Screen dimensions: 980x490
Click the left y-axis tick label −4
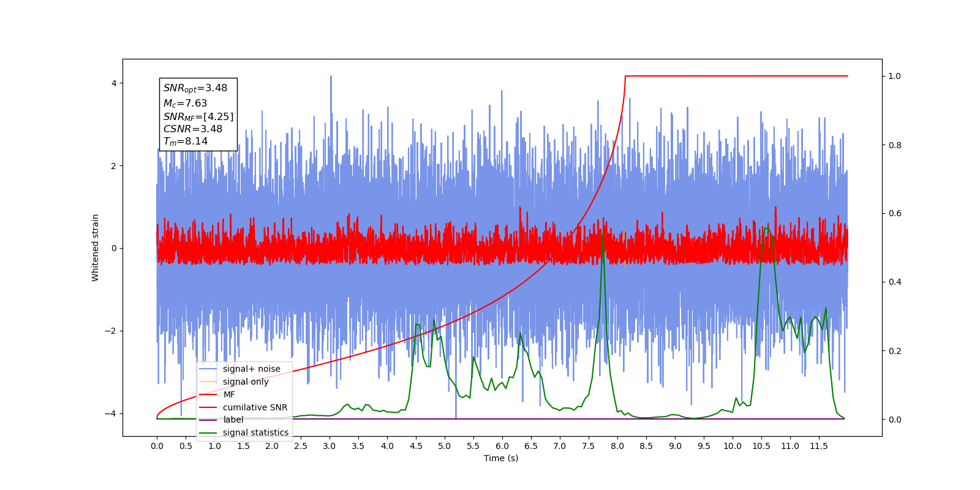coord(110,413)
